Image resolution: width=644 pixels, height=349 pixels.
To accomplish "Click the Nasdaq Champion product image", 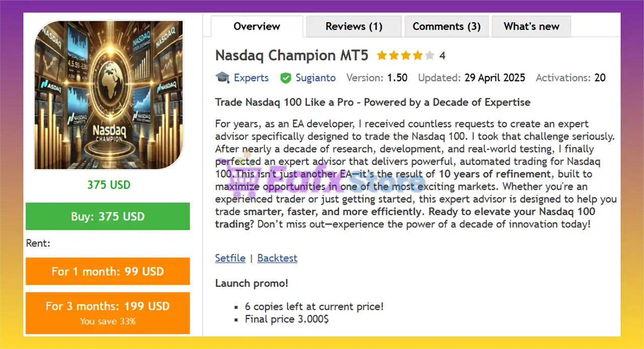I will (109, 95).
